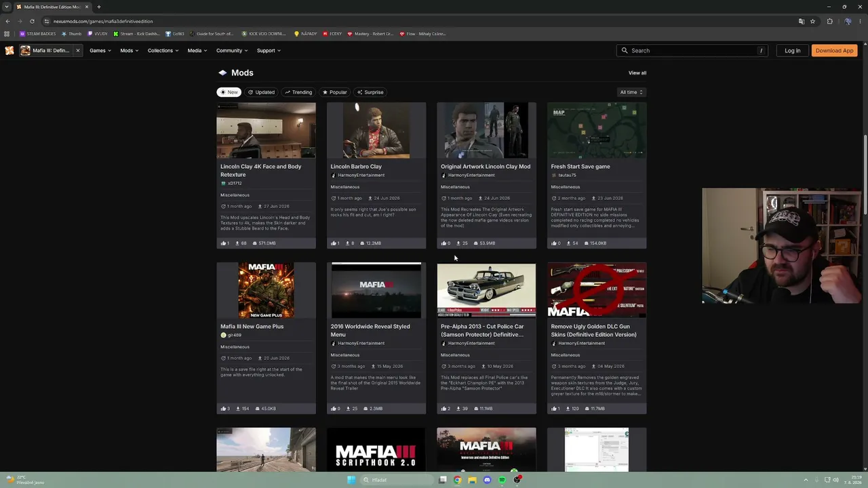This screenshot has height=488, width=868.
Task: Expand the Games menu
Action: [x=100, y=50]
